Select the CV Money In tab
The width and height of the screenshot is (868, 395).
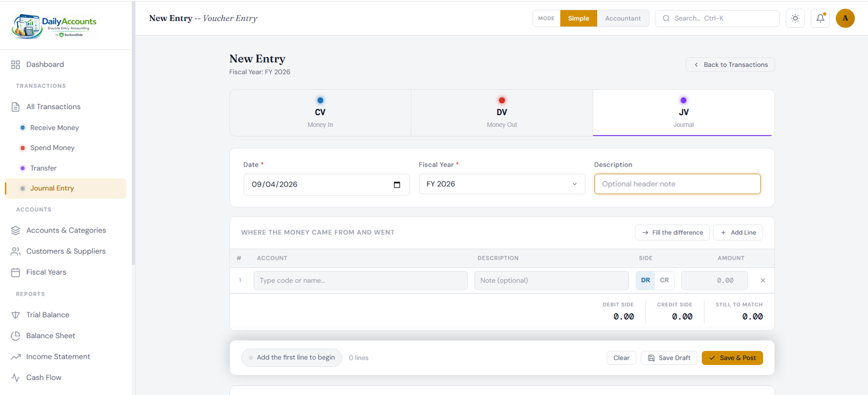tap(320, 113)
